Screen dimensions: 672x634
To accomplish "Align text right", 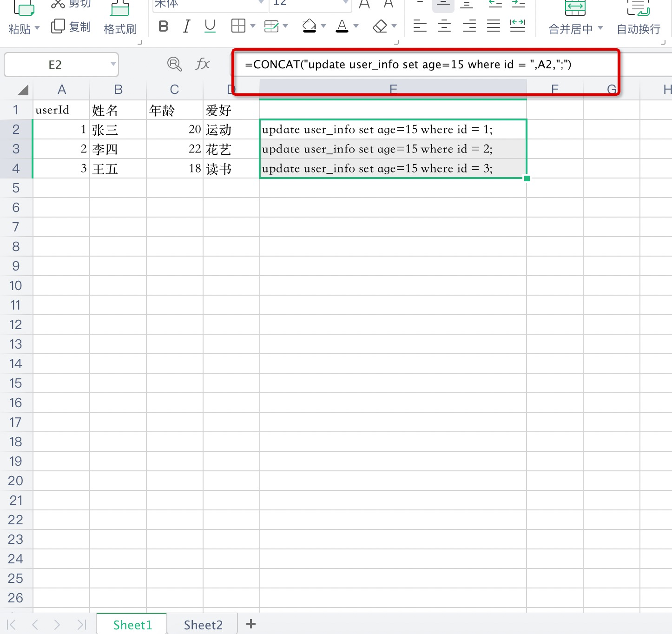I will [x=469, y=26].
